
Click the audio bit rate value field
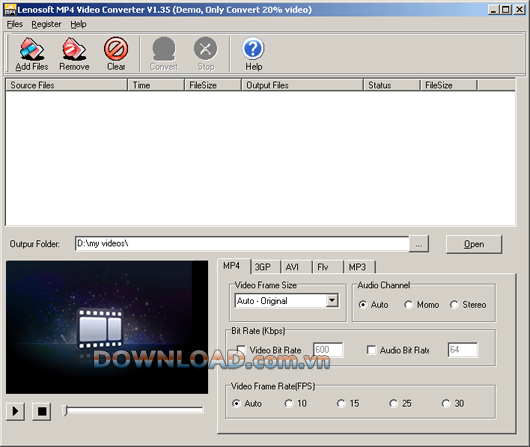click(463, 350)
